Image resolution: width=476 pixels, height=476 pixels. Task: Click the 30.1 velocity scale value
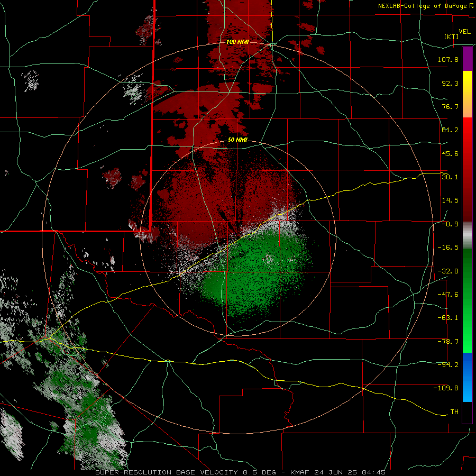[450, 177]
